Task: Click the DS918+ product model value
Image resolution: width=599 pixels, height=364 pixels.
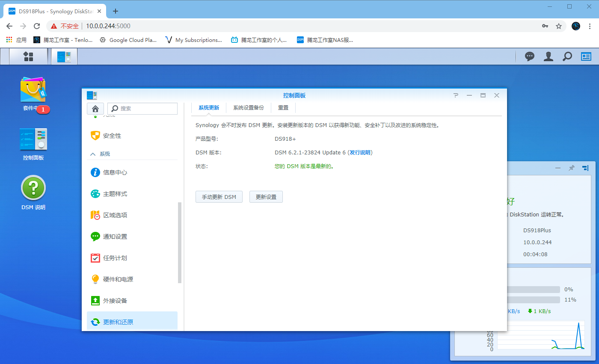Action: click(x=285, y=139)
